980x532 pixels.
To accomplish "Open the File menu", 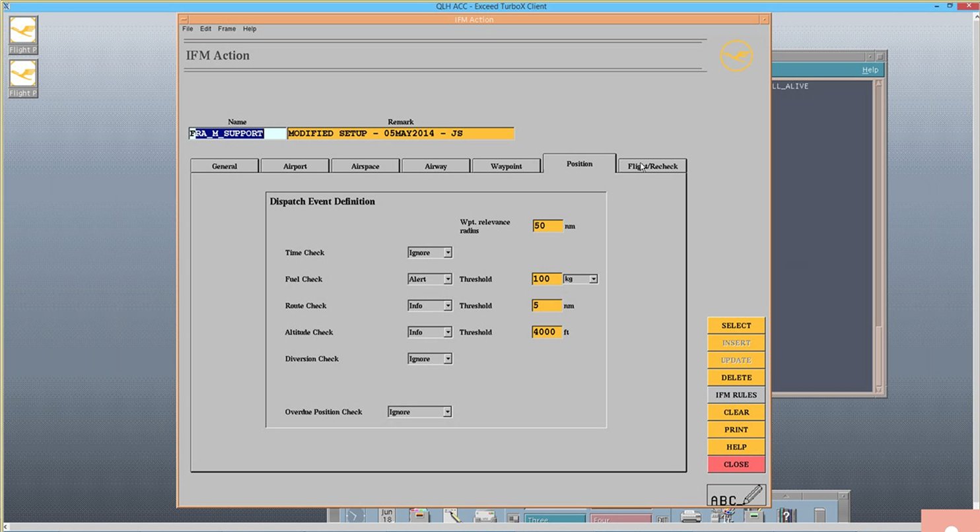I will (188, 29).
